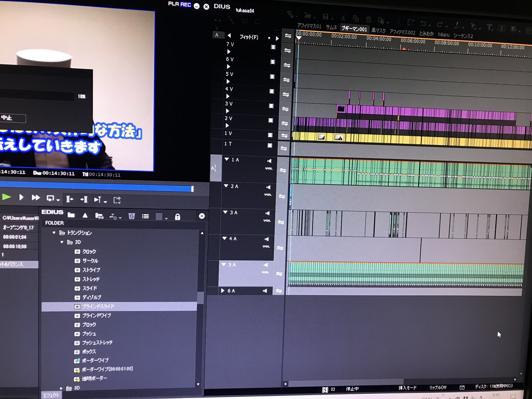Select the 透明ボーダー transition
This screenshot has width=532, height=399.
pos(94,379)
